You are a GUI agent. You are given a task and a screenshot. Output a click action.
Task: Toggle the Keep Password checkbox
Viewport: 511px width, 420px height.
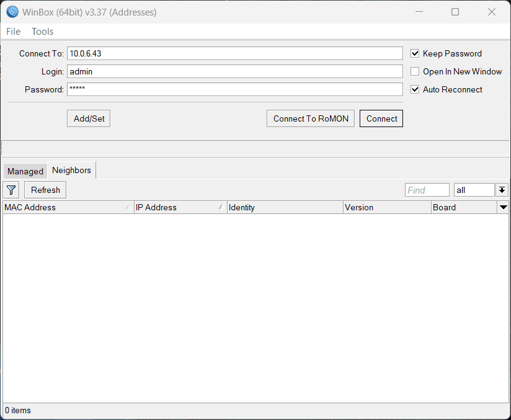pyautogui.click(x=414, y=53)
